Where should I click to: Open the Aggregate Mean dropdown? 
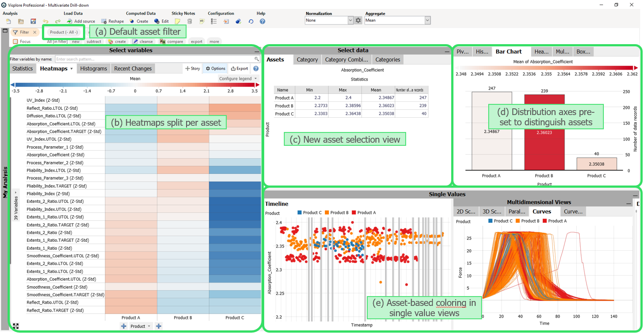pos(428,21)
